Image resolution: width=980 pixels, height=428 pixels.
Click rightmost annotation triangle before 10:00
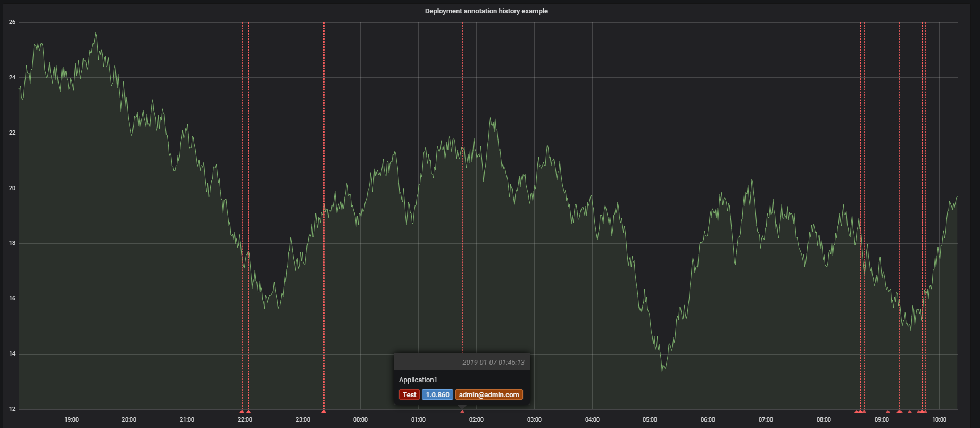coord(925,411)
